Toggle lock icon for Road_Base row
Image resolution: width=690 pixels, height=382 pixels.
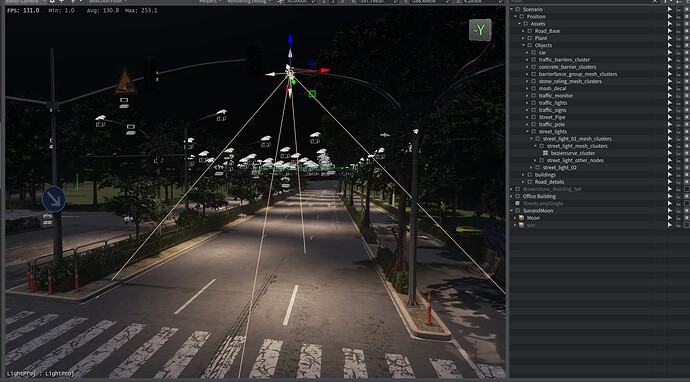(679, 31)
